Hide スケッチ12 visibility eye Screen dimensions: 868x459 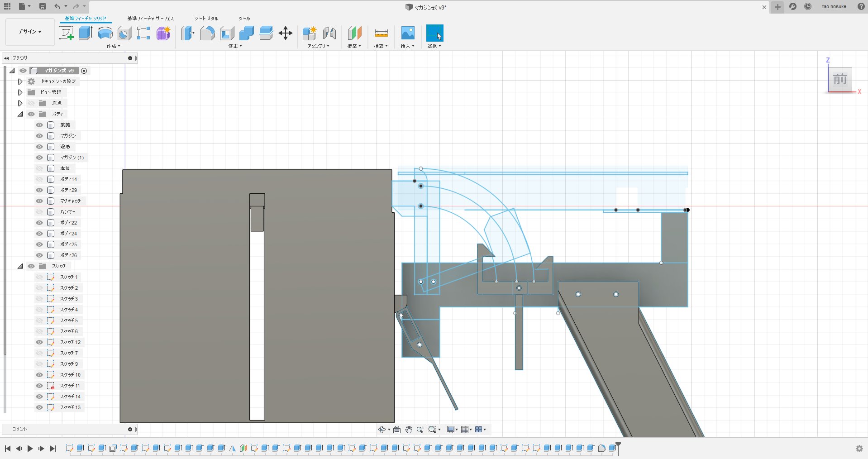(39, 342)
